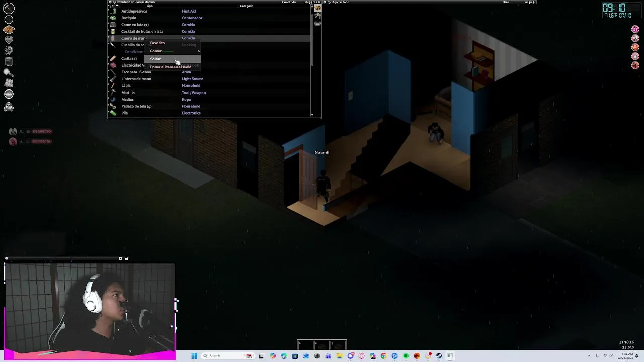Open Windows Start menu
The height and width of the screenshot is (362, 644).
point(194,356)
